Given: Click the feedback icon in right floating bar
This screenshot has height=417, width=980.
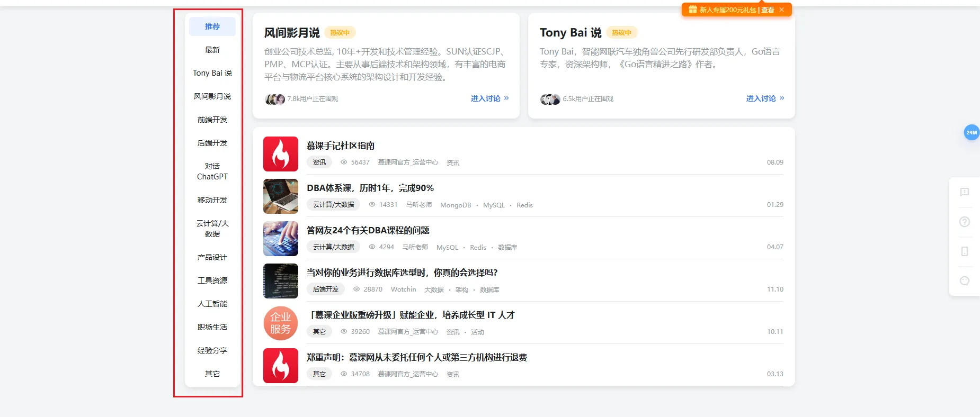Looking at the screenshot, I should 965,192.
